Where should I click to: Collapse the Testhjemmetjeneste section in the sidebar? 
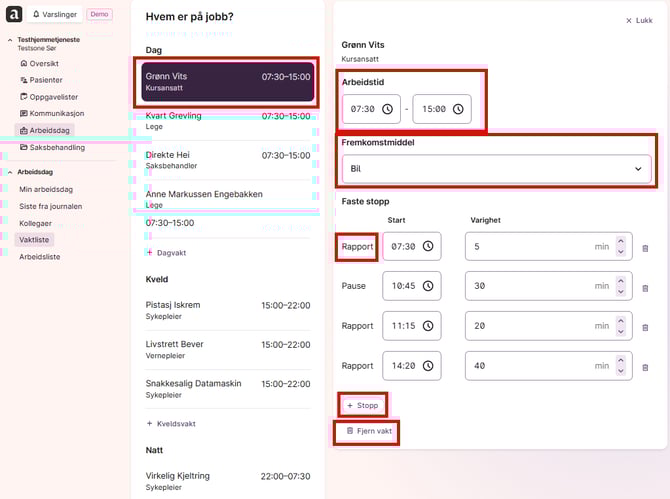point(8,40)
